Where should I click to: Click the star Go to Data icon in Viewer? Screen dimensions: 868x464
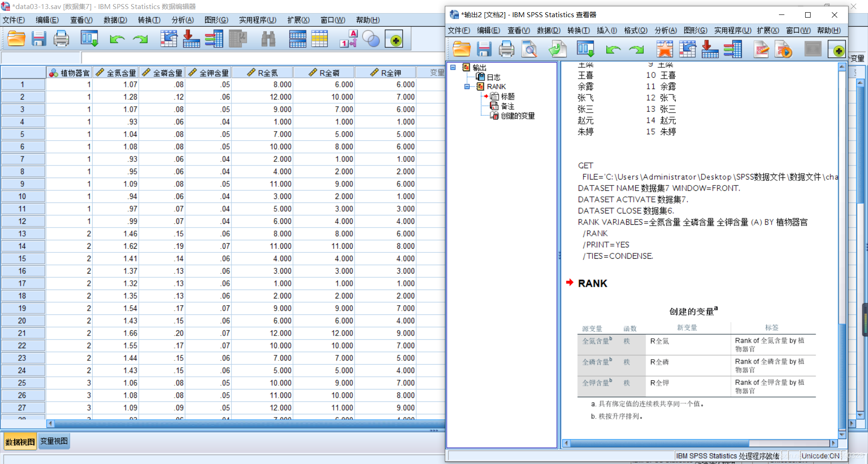tap(665, 49)
